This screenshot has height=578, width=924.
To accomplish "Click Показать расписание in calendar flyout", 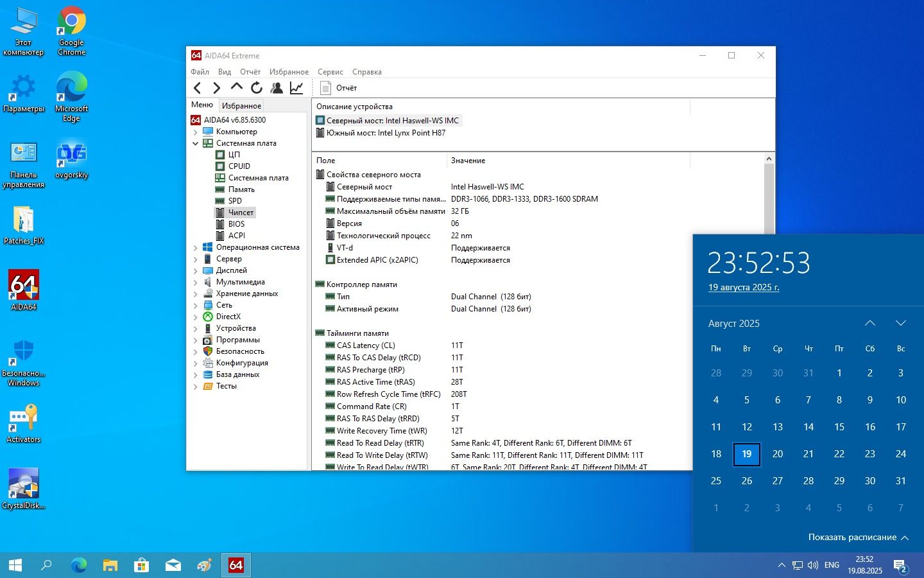I will click(x=859, y=537).
